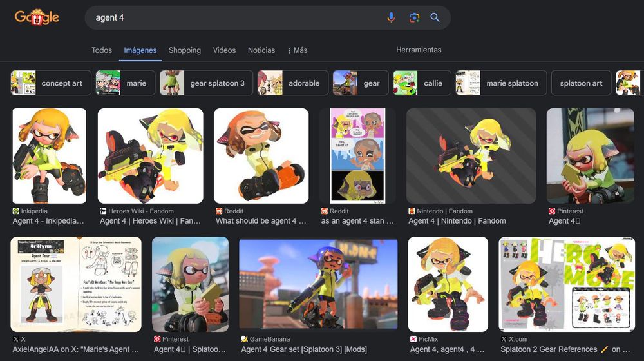The width and height of the screenshot is (644, 361).
Task: Open the PicMix Agent 4 image
Action: tap(448, 284)
